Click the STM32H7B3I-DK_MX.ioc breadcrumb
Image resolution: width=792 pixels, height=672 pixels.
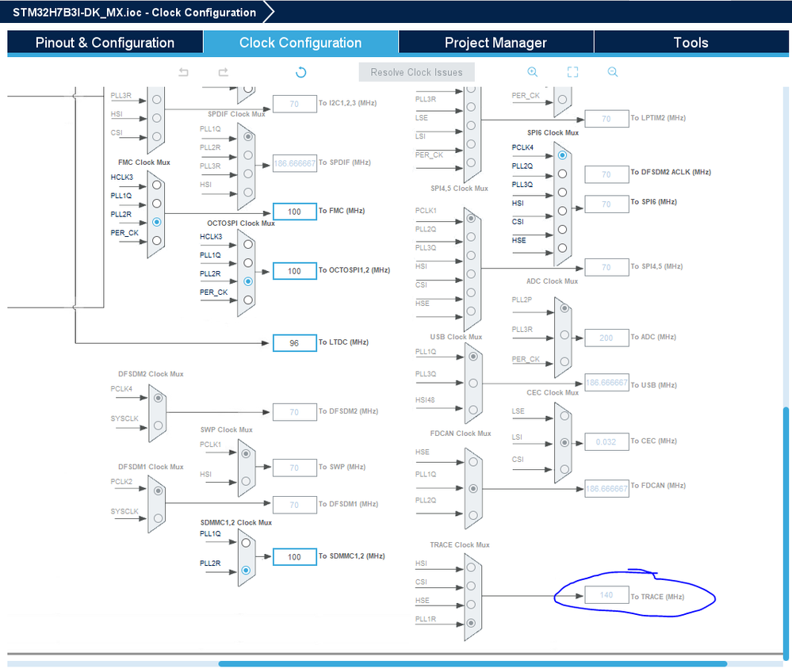[134, 12]
